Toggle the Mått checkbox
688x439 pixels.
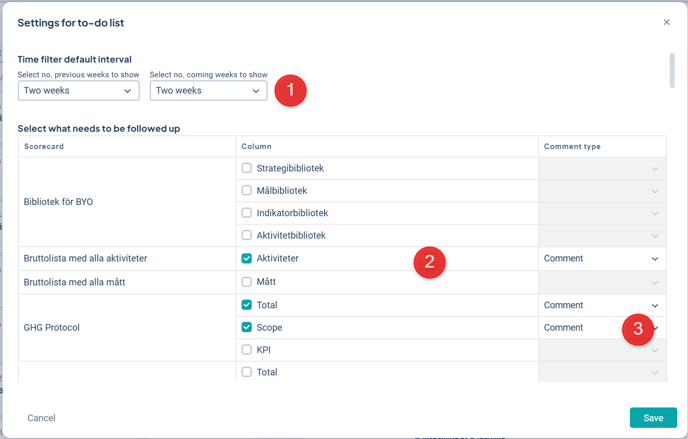coord(247,282)
